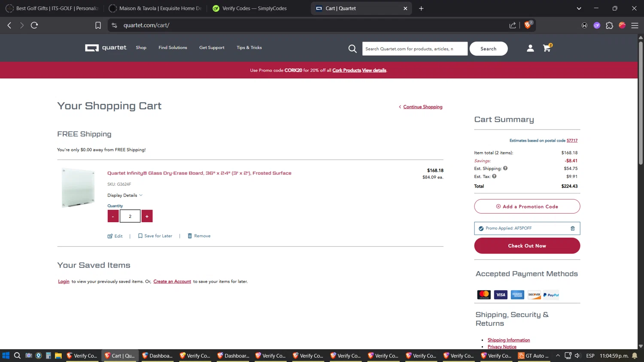This screenshot has height=362, width=644.
Task: Select the ESP language indicator in taskbar
Action: (x=590, y=356)
